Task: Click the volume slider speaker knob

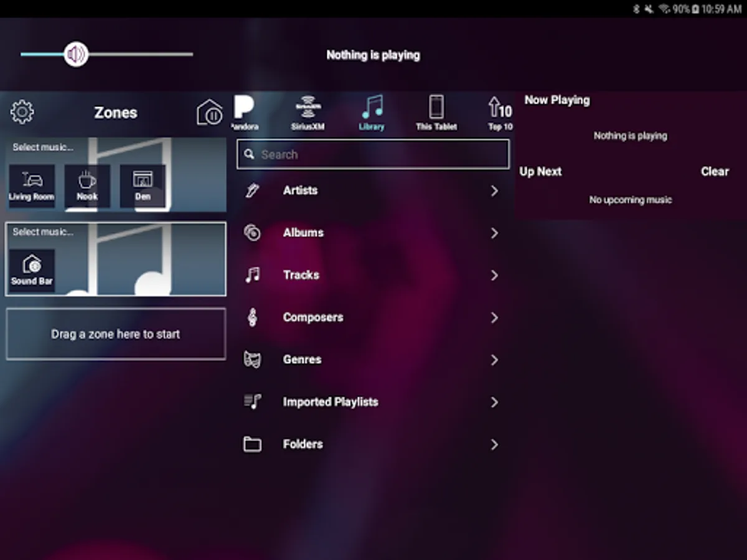Action: pos(76,55)
